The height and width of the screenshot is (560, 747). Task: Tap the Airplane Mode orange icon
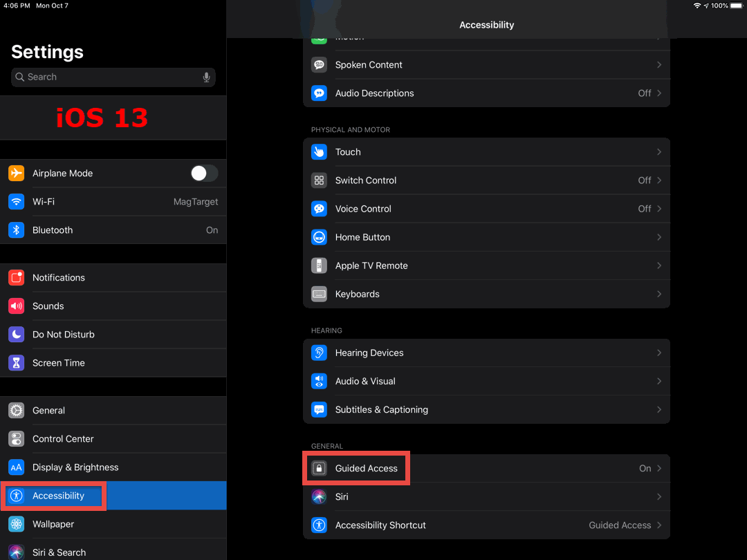tap(16, 174)
